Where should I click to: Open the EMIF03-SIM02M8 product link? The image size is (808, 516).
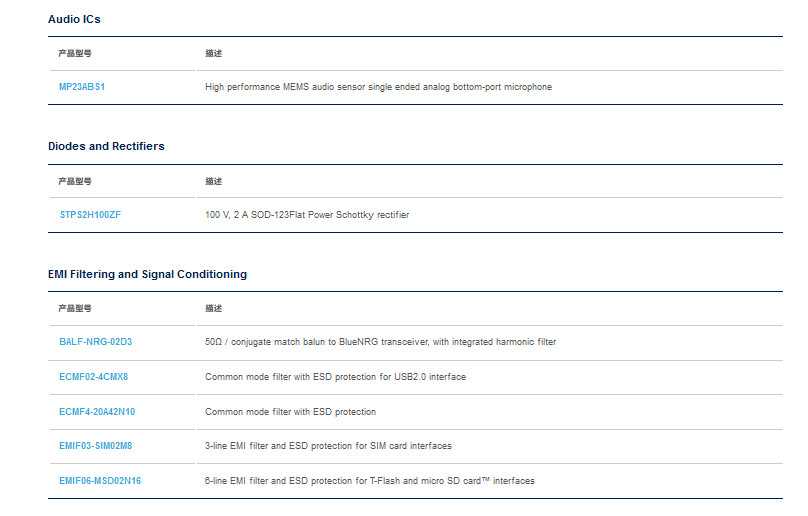pos(95,446)
